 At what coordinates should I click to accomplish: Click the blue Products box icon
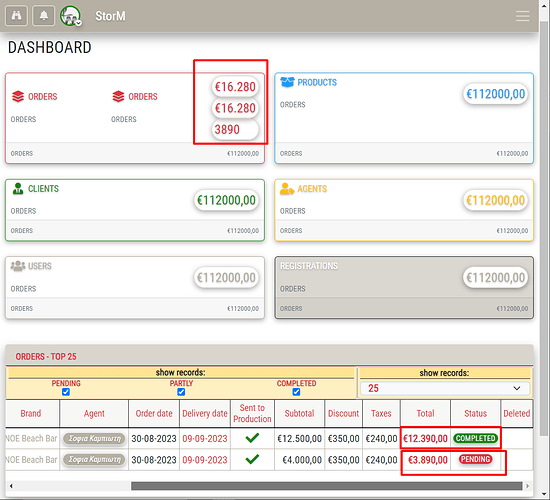[x=287, y=82]
